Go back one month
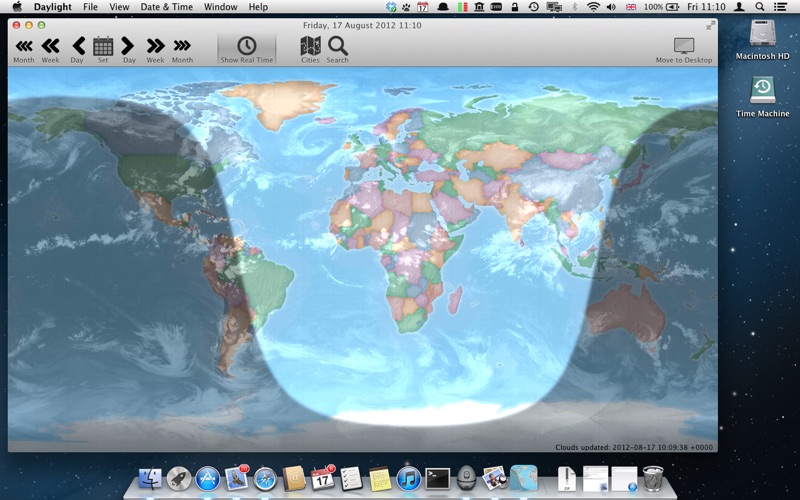800x500 pixels. tap(23, 46)
